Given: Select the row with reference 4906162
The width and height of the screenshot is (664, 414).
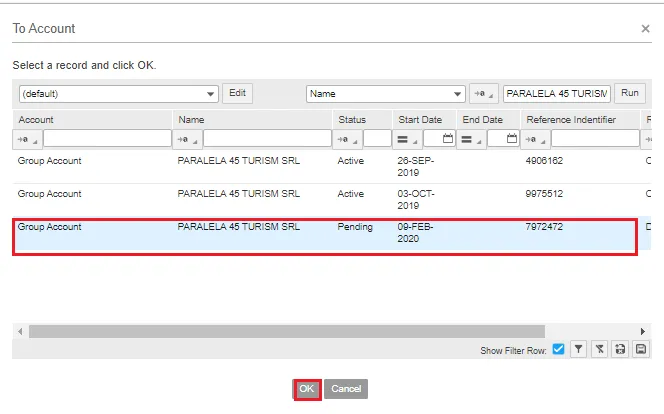Looking at the screenshot, I should pyautogui.click(x=325, y=167).
